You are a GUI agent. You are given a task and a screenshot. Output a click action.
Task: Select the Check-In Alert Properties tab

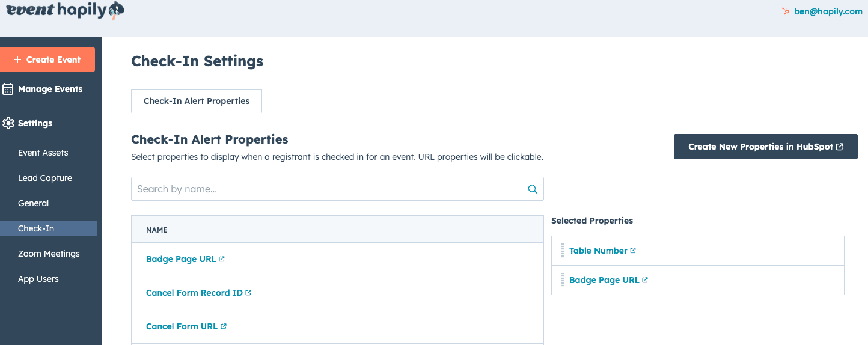pyautogui.click(x=197, y=101)
